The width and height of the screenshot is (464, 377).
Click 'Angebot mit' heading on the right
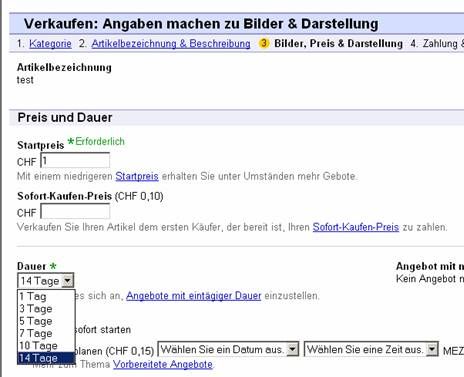(x=430, y=266)
